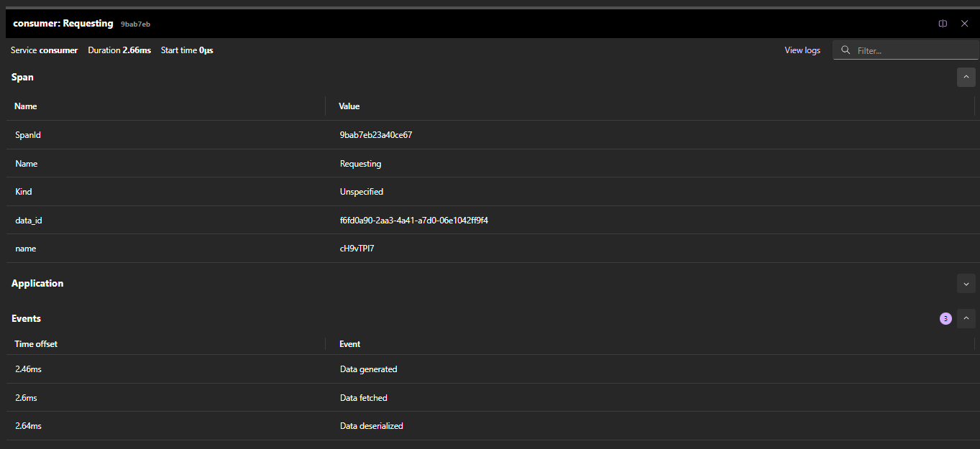Click the SpanId row label
Image resolution: width=980 pixels, height=449 pixels.
pyautogui.click(x=28, y=135)
